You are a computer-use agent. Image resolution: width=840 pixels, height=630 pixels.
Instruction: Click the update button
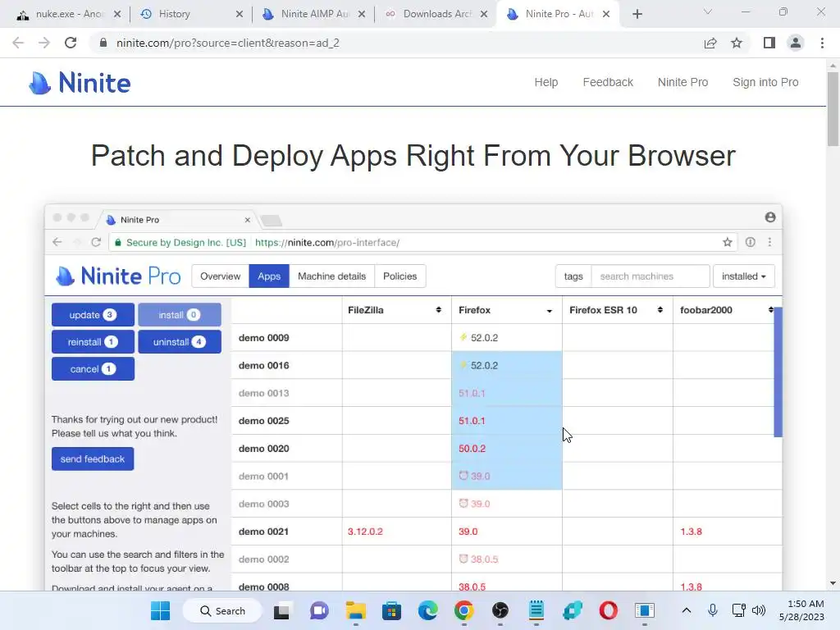point(93,315)
